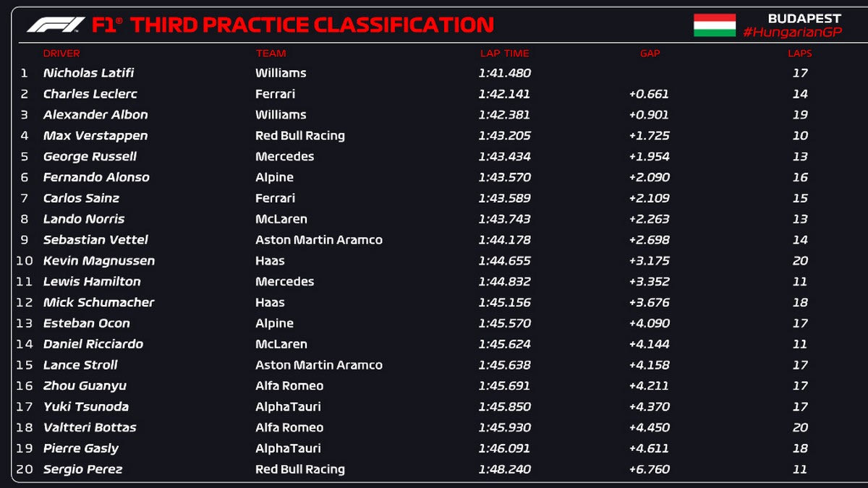Click the Third Practice Classification title
Viewport: 868px width, 488px height.
point(311,25)
